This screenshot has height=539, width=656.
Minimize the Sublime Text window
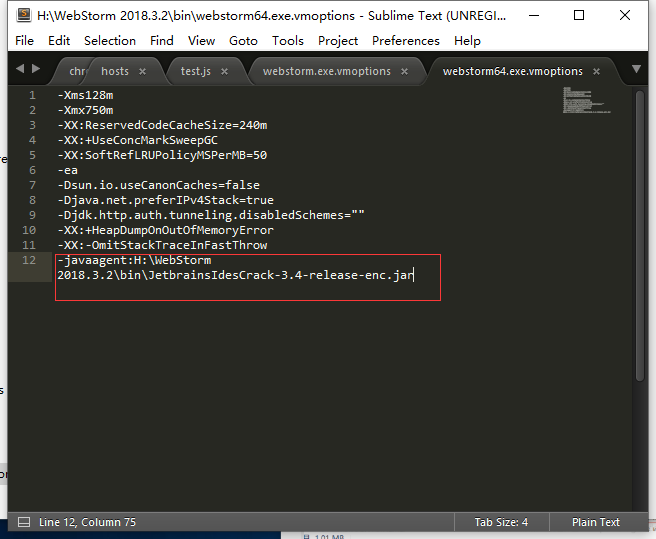pyautogui.click(x=534, y=15)
